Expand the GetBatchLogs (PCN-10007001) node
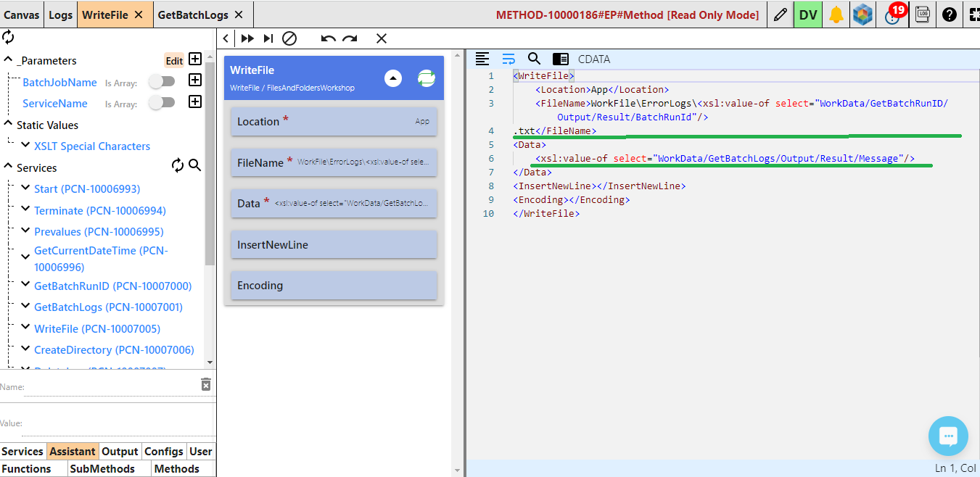Viewport: 980px width, 477px height. tap(26, 306)
